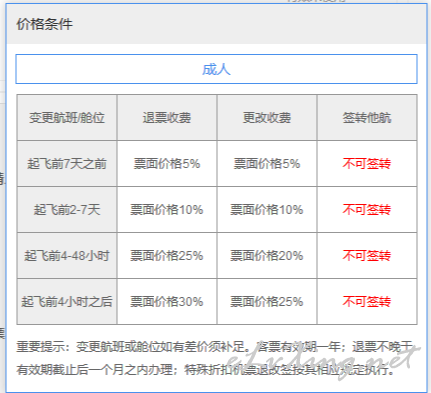431x393 pixels.
Task: Select the 起飞前7天之前 row label
Action: pyautogui.click(x=67, y=164)
